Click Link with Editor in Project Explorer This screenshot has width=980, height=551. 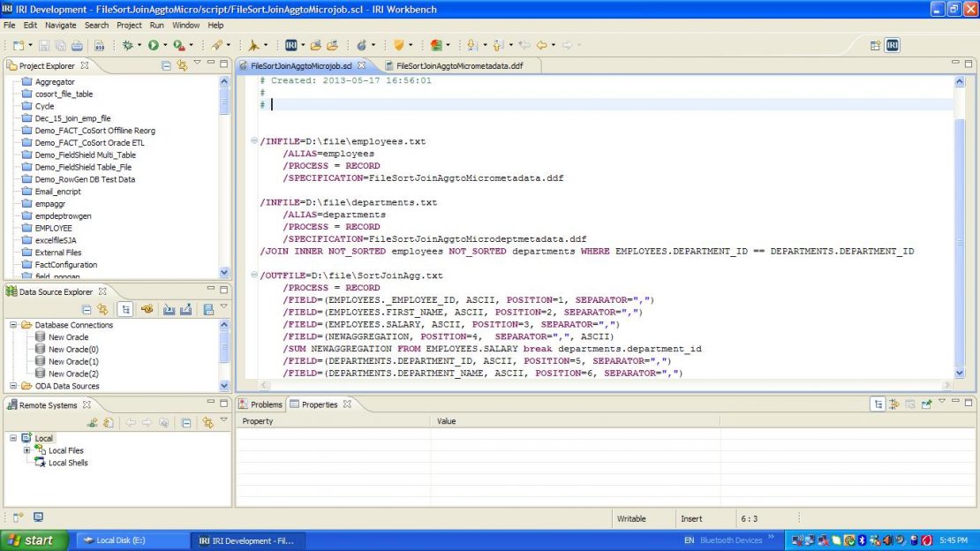coord(182,65)
